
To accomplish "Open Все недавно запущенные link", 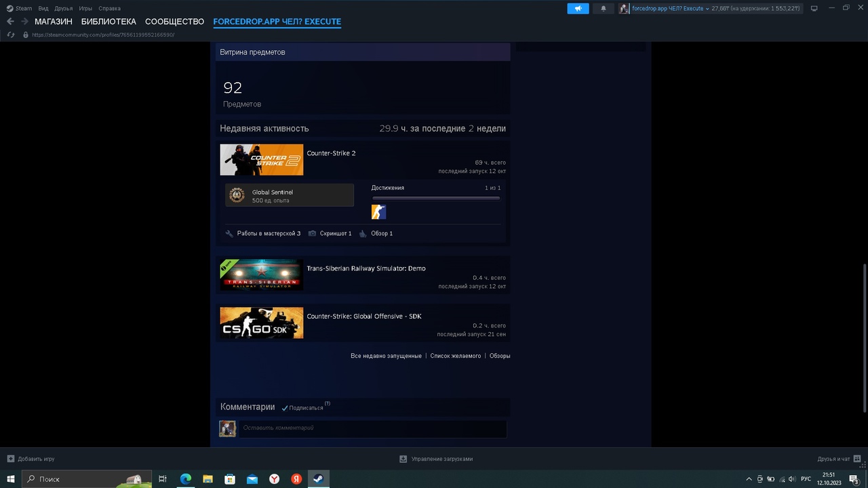I will [x=386, y=356].
